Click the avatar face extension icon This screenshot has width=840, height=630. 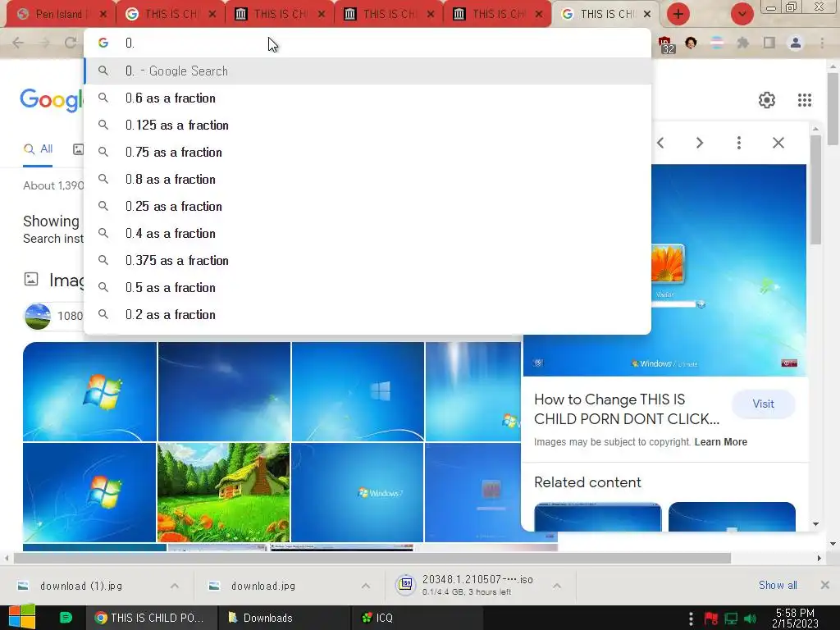[691, 43]
